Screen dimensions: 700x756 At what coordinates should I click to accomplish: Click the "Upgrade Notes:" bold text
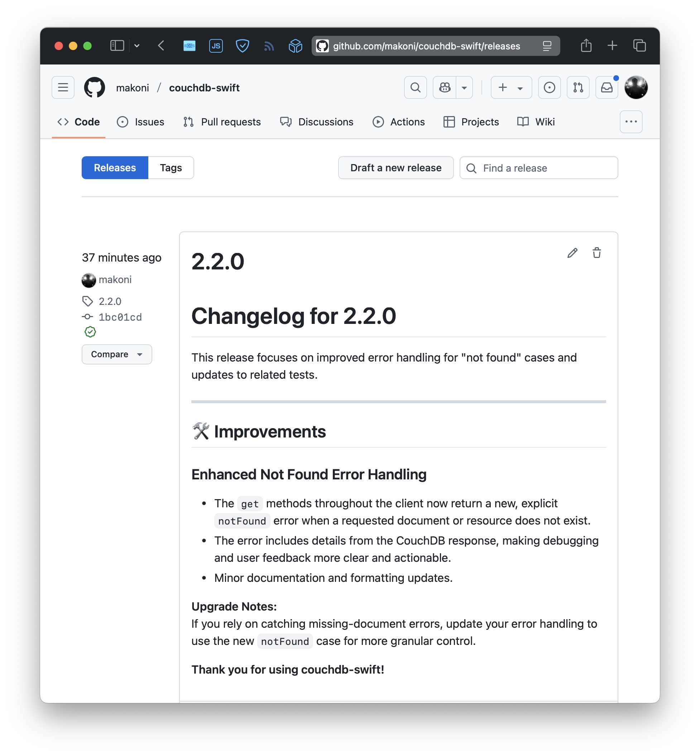(234, 606)
